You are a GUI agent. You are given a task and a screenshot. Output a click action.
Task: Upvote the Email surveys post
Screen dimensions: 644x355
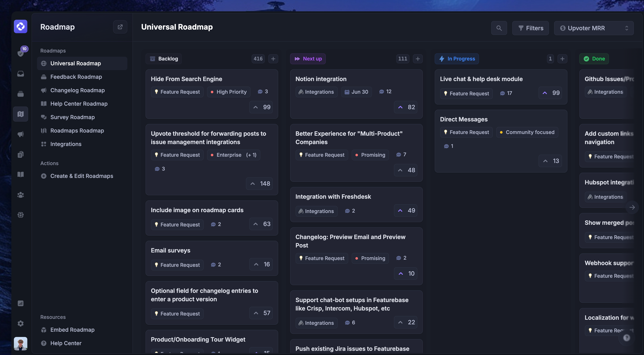point(261,264)
